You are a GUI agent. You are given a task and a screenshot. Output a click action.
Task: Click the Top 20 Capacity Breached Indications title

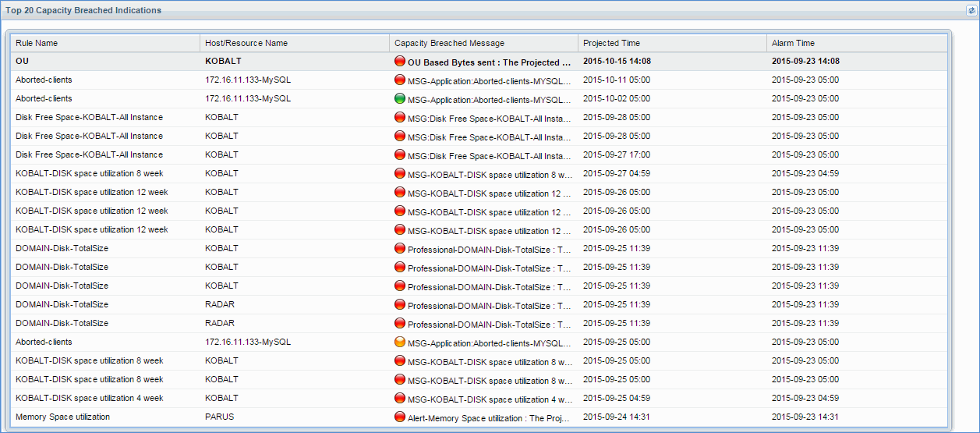click(84, 10)
